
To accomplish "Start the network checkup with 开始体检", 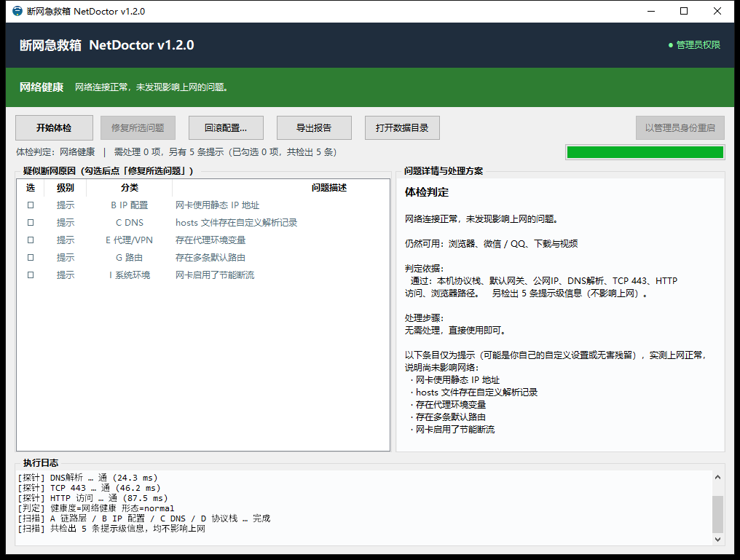I will (55, 128).
